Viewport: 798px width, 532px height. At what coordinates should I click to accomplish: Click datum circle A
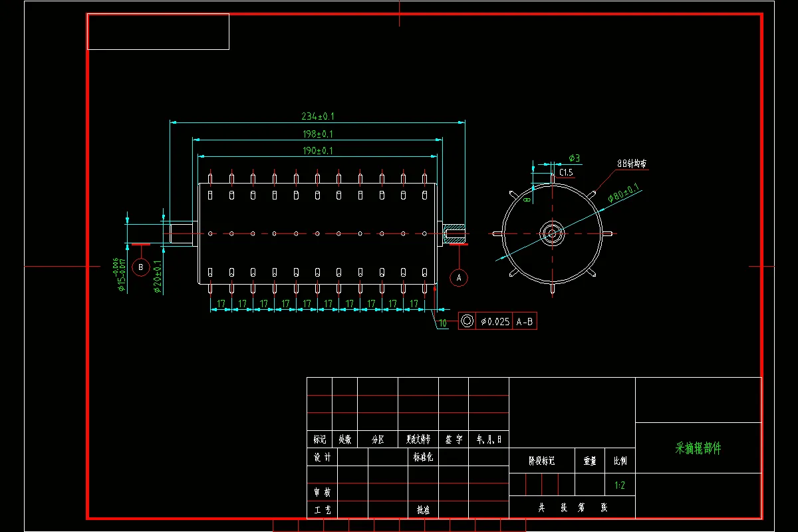(x=459, y=277)
